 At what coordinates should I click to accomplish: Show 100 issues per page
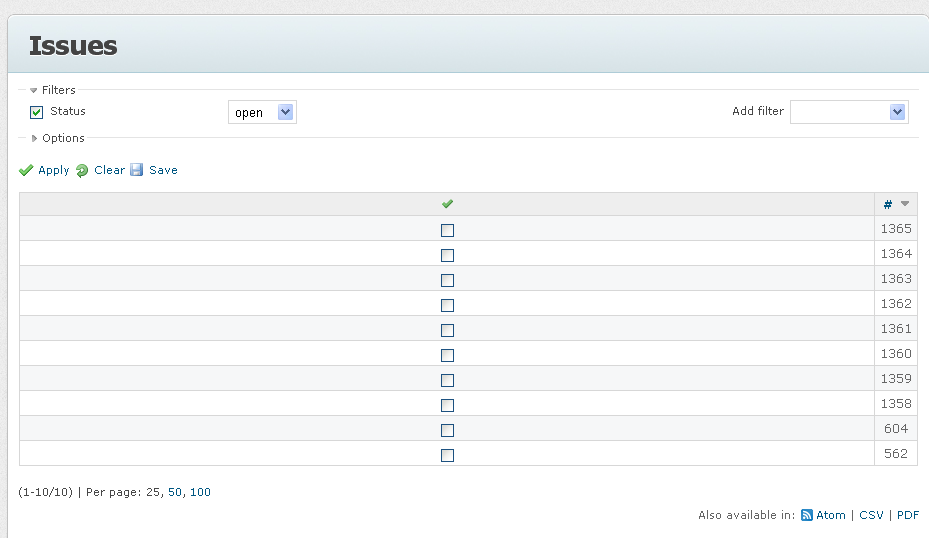(200, 492)
